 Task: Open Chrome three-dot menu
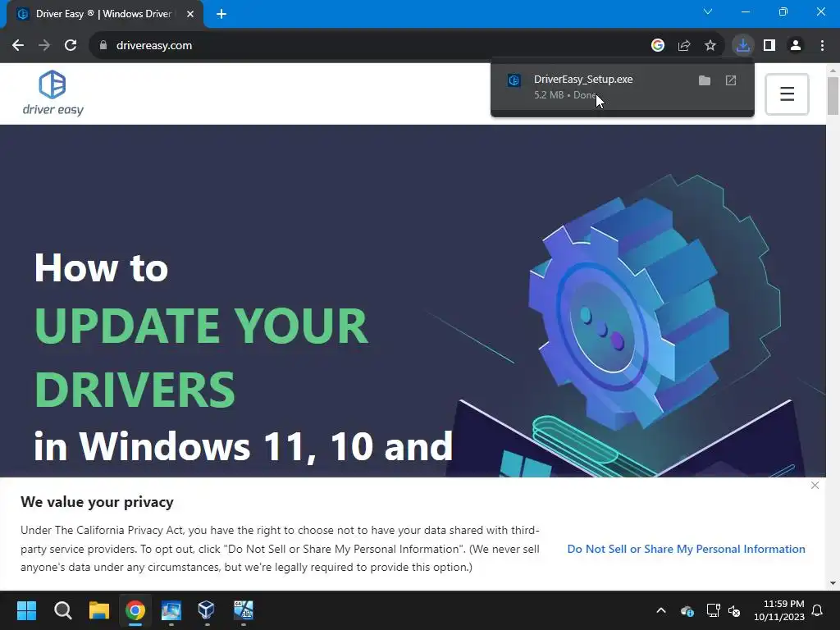822,46
